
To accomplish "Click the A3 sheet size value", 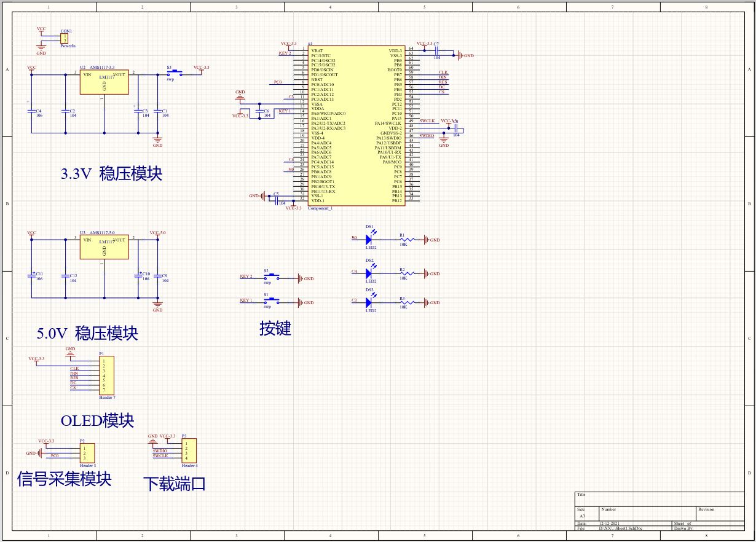I will (582, 516).
